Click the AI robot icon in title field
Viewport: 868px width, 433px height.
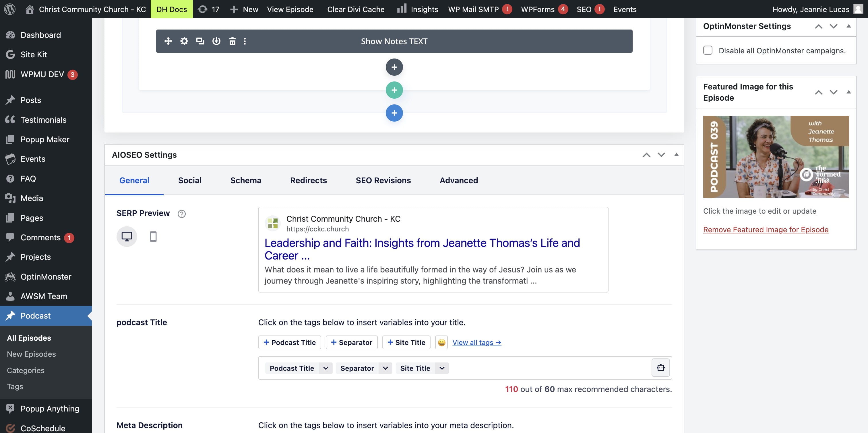click(660, 368)
